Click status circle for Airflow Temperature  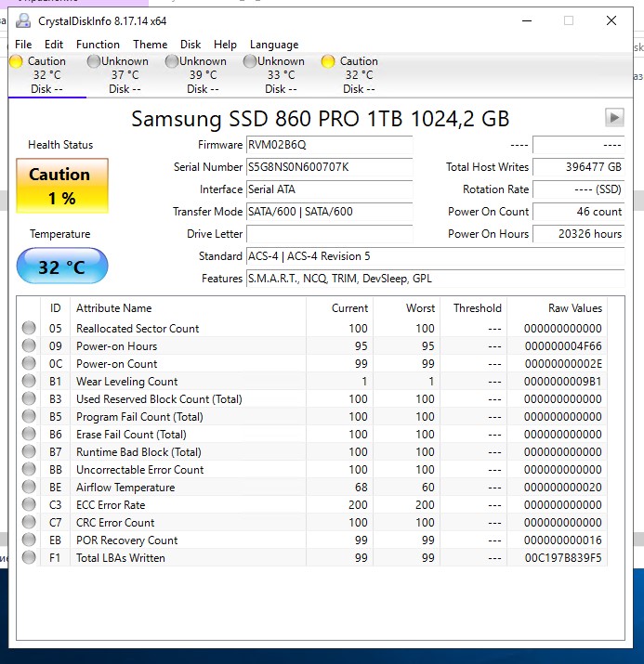point(29,487)
